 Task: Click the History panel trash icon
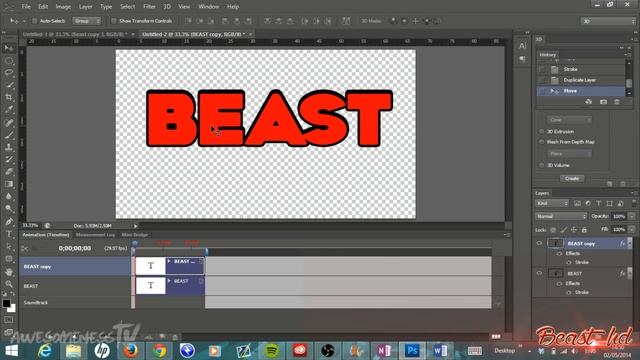pos(617,102)
